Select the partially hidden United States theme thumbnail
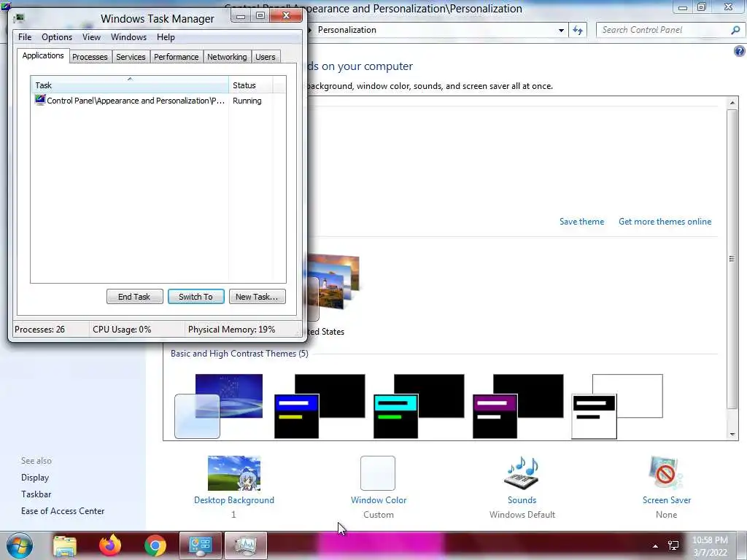747x560 pixels. point(333,286)
